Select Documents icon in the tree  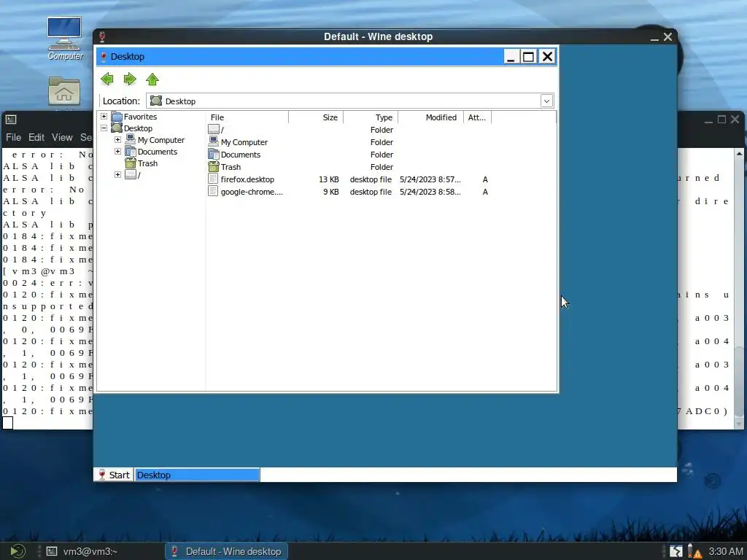coord(131,152)
